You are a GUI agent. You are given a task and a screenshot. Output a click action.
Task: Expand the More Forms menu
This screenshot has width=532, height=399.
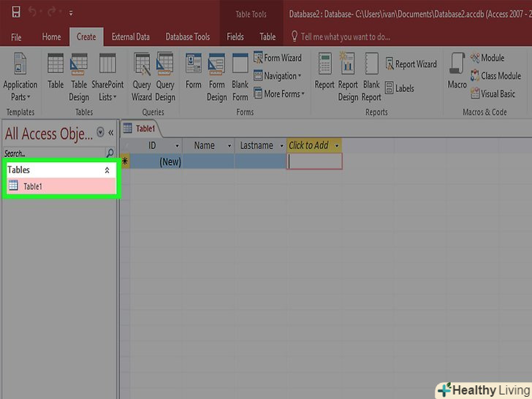pyautogui.click(x=279, y=94)
